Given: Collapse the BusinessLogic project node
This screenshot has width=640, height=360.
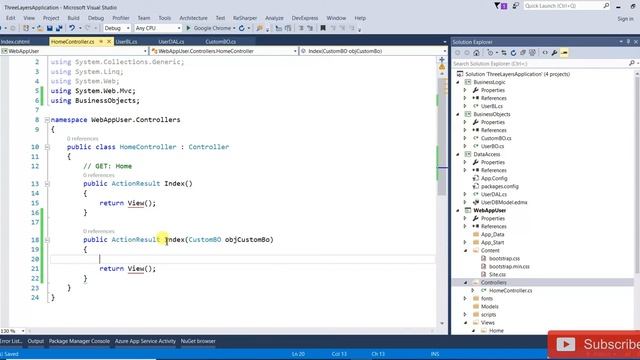Looking at the screenshot, I should (x=458, y=82).
